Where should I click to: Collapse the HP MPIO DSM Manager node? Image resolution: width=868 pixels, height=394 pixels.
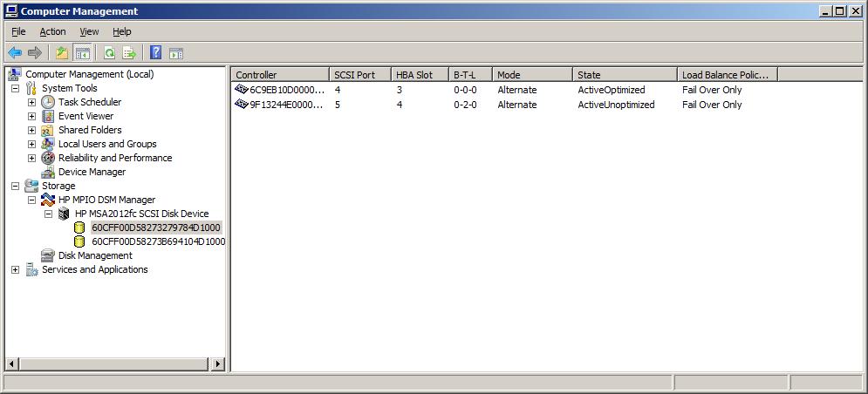coord(31,200)
